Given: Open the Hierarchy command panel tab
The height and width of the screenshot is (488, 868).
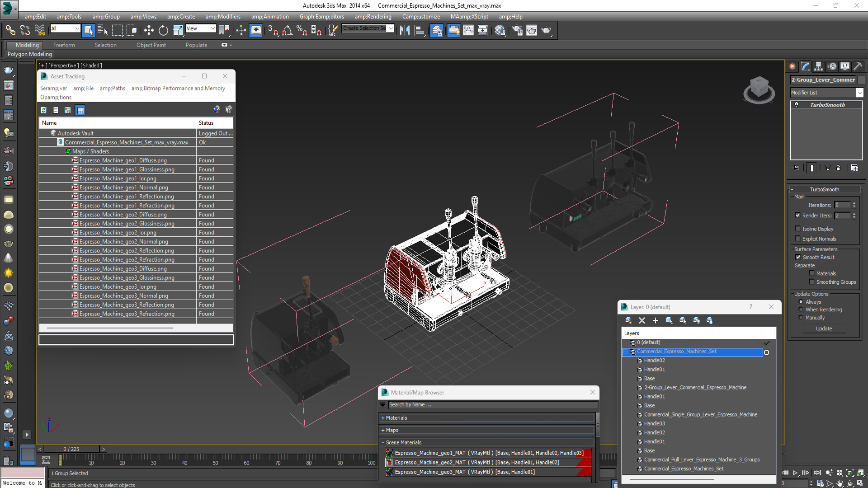Looking at the screenshot, I should (x=819, y=66).
